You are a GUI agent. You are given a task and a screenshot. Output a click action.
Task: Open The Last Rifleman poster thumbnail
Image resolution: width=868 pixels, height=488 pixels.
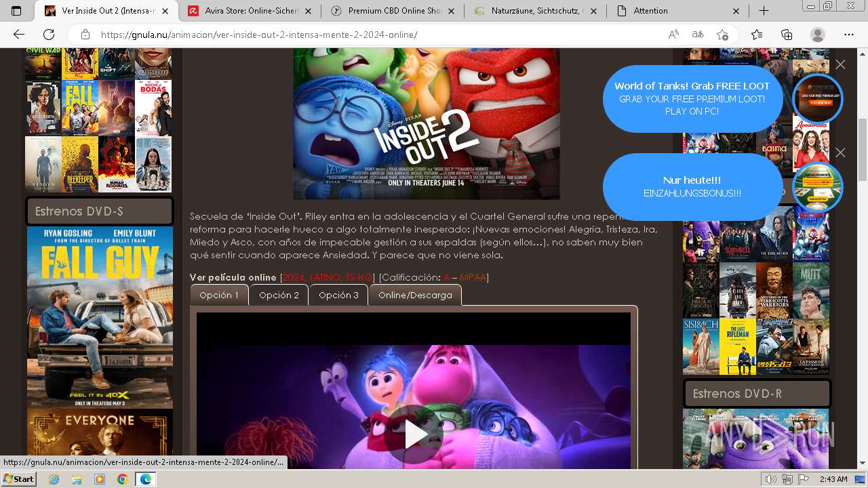737,346
